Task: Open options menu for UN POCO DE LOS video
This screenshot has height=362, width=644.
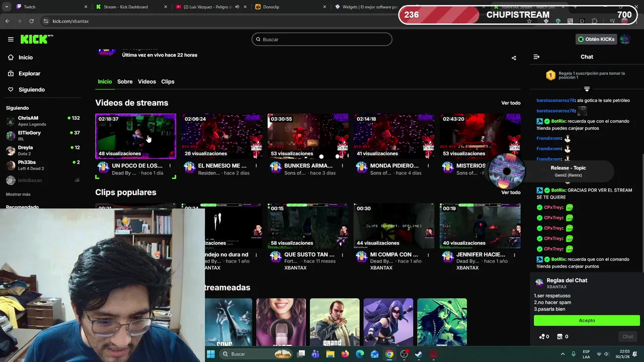Action: tap(170, 165)
